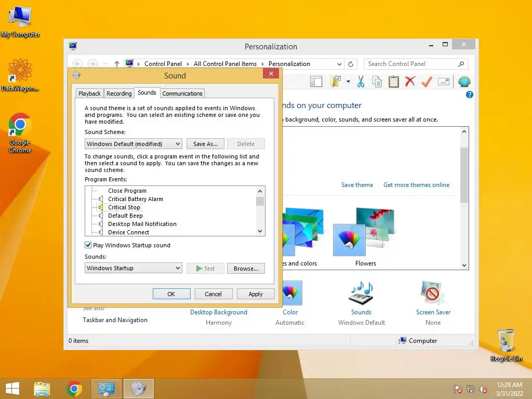Select Critical Battery Alarm event
The image size is (532, 399).
[136, 199]
